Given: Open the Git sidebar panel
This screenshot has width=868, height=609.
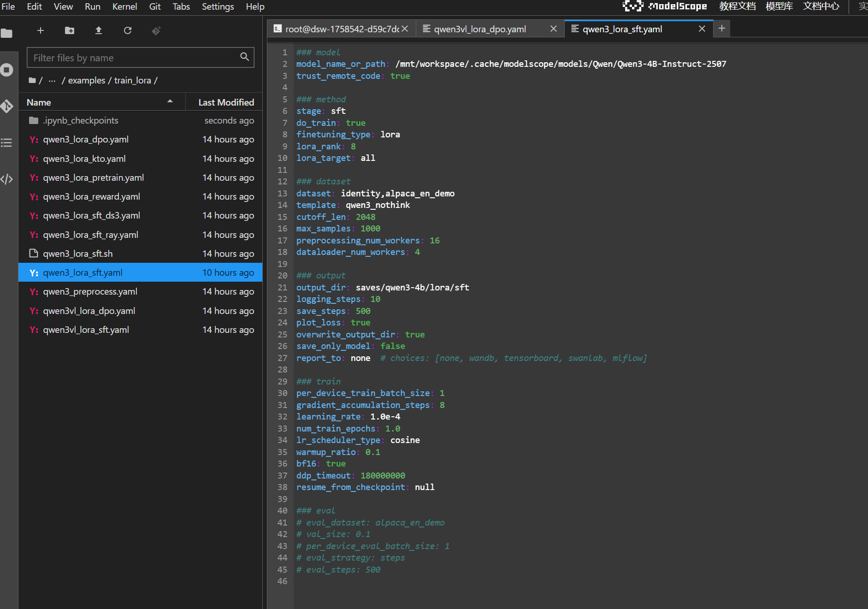Looking at the screenshot, I should click(x=7, y=106).
